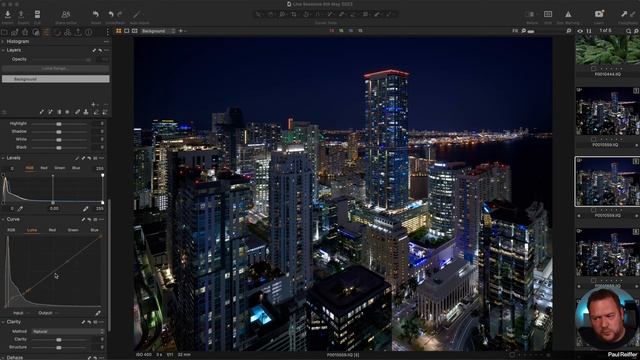This screenshot has width=640, height=360.
Task: Click the Structure slider handle
Action: pos(59,348)
